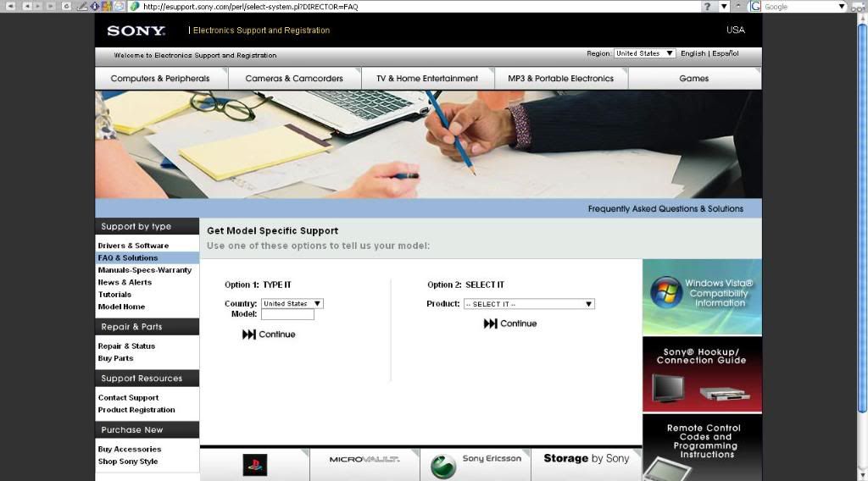Click the blue info icon in toolbar

(x=95, y=6)
